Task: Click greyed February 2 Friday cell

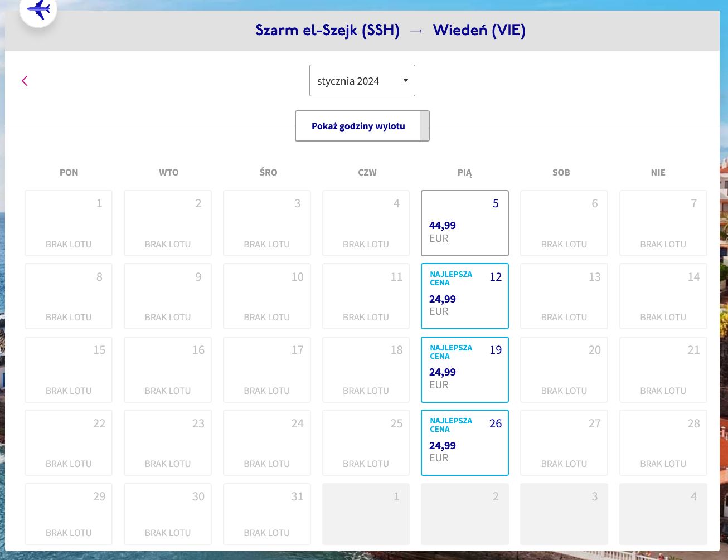Action: (465, 514)
